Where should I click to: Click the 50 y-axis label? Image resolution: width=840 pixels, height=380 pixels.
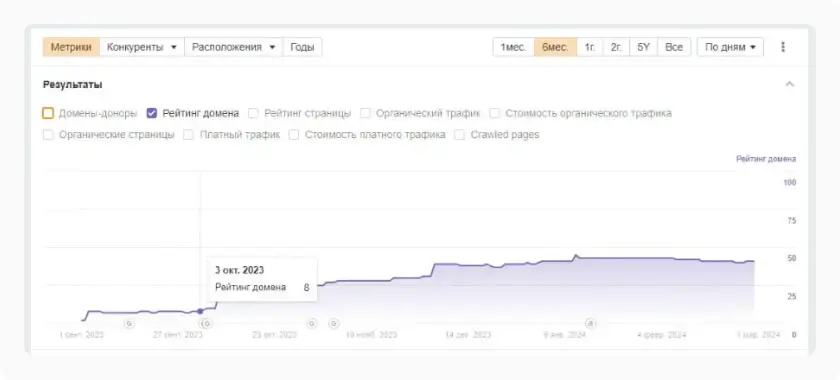791,258
